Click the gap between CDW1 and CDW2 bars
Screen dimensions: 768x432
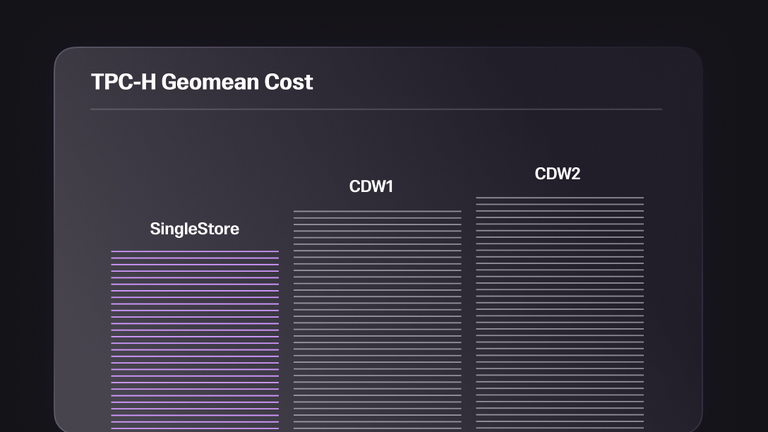[468, 320]
